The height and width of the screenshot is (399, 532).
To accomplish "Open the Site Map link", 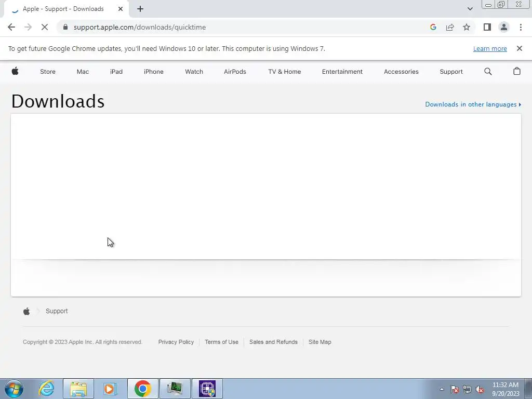I will (x=320, y=342).
